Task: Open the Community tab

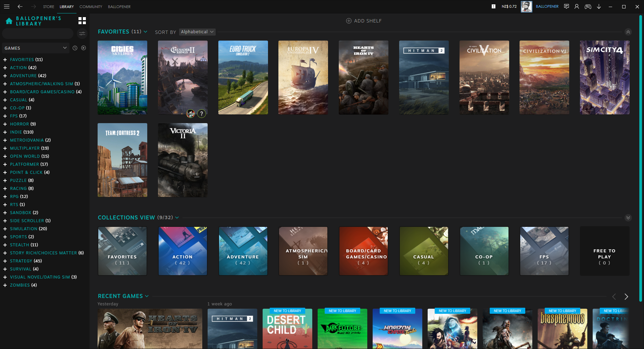Action: [x=91, y=7]
